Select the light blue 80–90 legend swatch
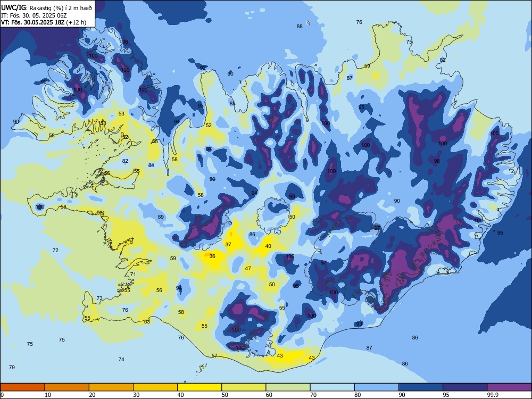532x399 pixels. (x=377, y=387)
